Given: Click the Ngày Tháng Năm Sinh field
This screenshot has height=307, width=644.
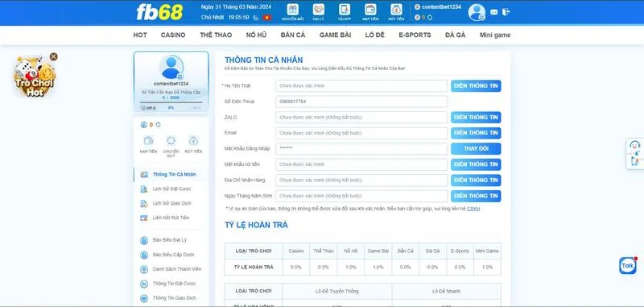Looking at the screenshot, I should click(x=361, y=196).
